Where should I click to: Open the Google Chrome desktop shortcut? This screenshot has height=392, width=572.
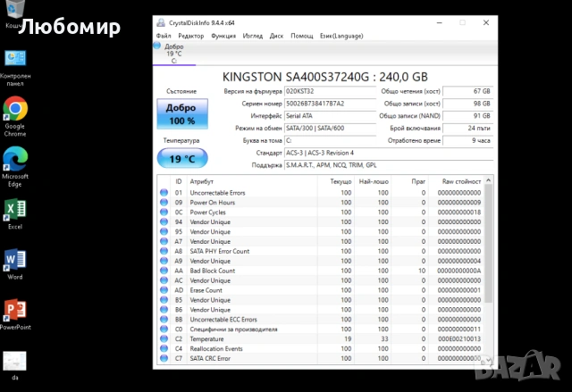point(15,117)
